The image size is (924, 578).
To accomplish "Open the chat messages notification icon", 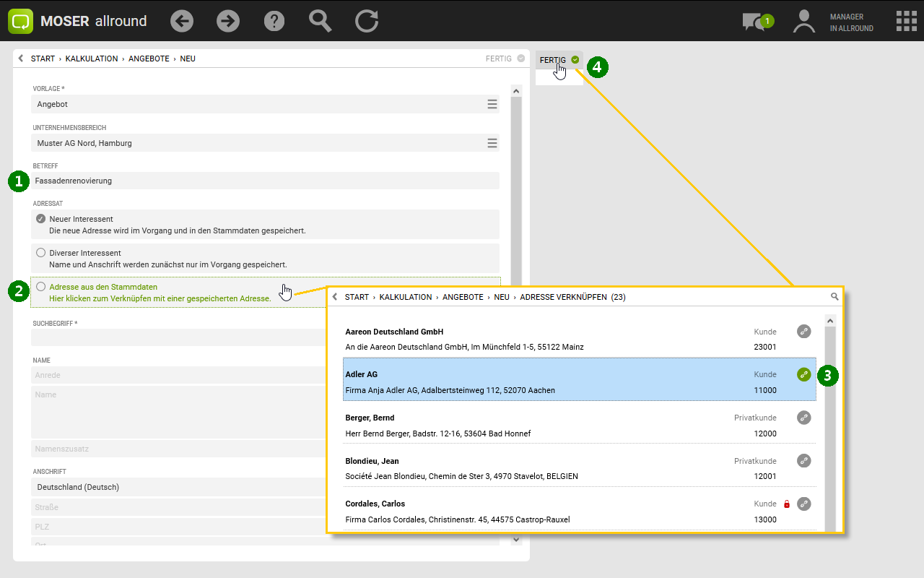I will [x=755, y=22].
